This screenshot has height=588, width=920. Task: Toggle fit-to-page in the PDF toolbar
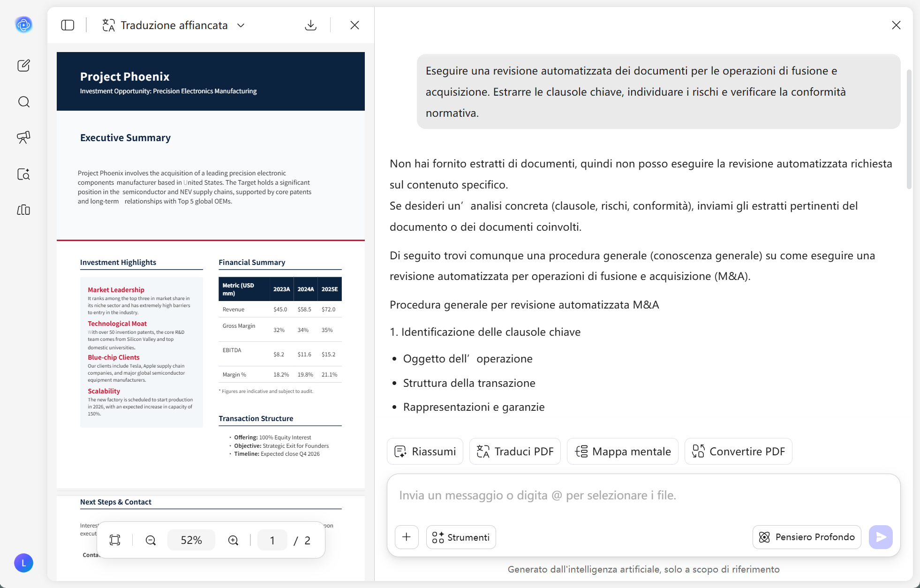pyautogui.click(x=115, y=540)
